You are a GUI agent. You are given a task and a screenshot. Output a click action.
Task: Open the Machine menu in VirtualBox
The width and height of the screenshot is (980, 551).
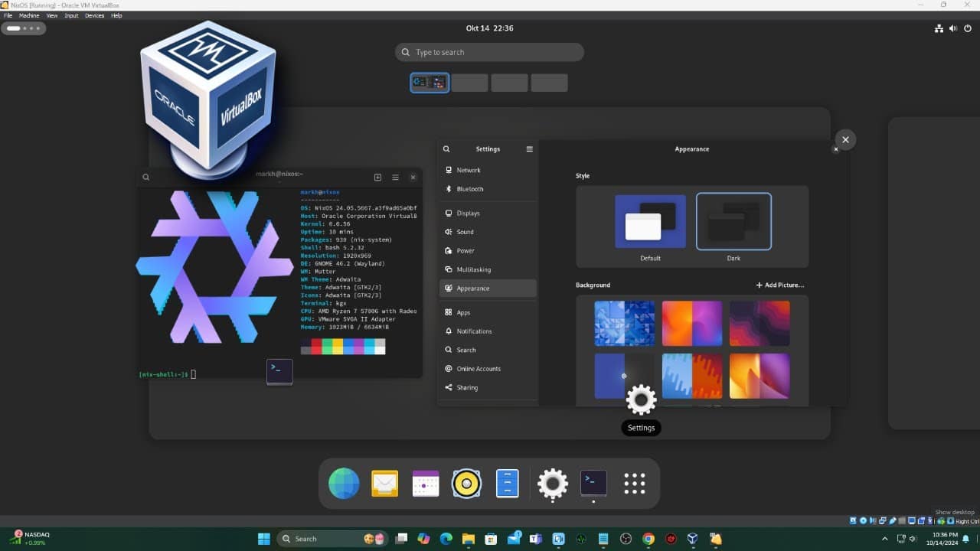point(29,15)
